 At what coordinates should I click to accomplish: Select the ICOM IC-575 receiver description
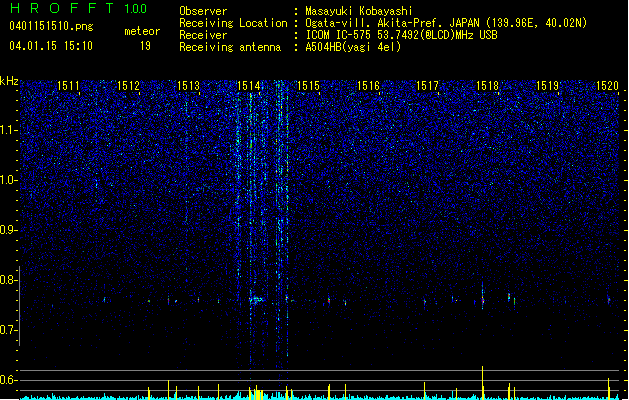[x=402, y=35]
